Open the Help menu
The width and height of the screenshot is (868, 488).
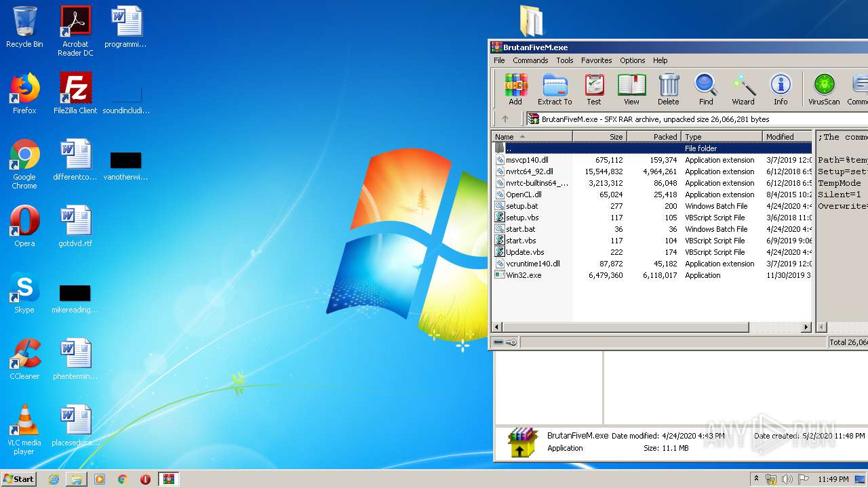click(660, 60)
